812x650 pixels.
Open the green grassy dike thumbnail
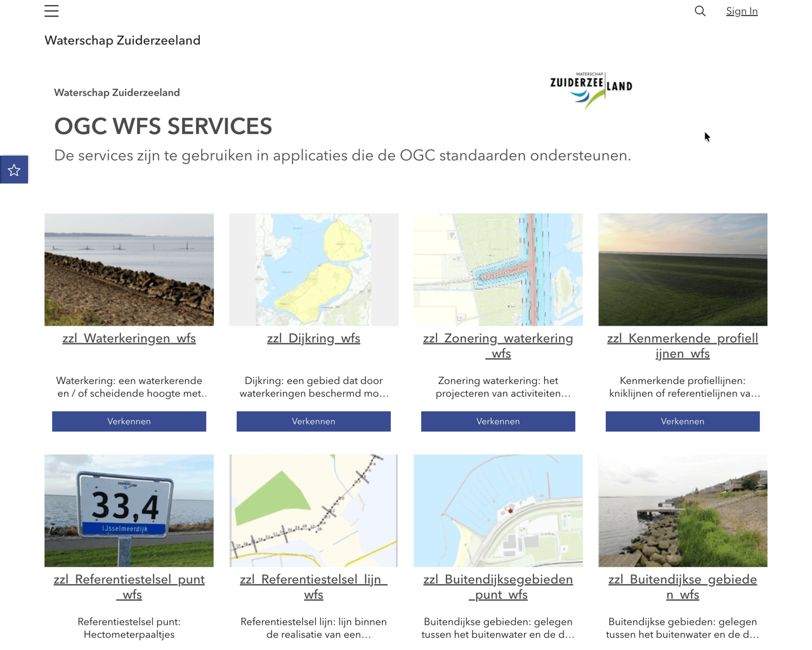point(683,270)
